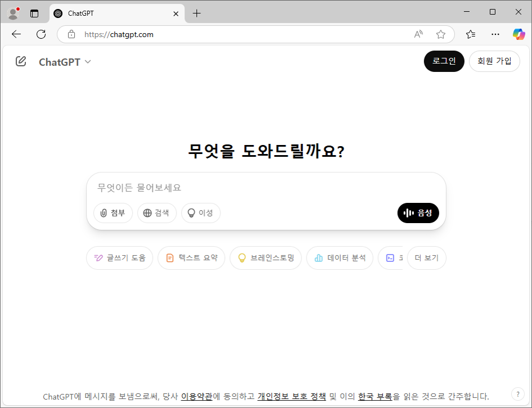532x408 pixels.
Task: Open the Favorites list icon
Action: click(471, 34)
